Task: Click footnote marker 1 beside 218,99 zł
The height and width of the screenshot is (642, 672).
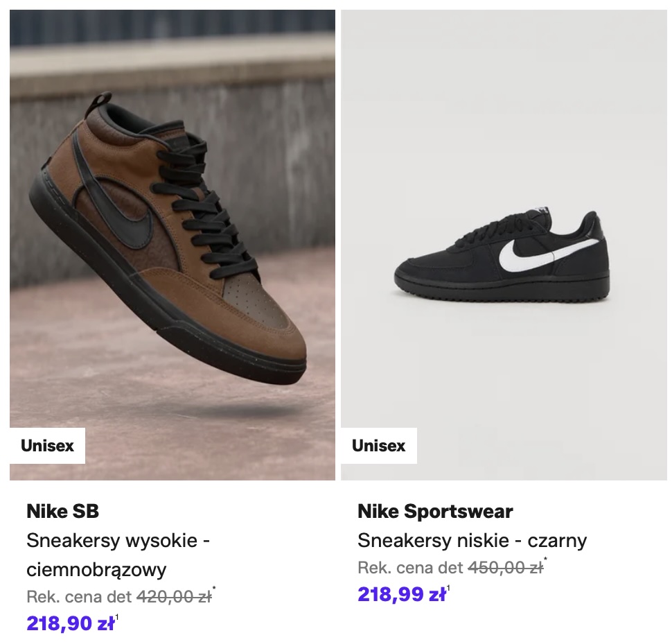Action: pos(448,589)
